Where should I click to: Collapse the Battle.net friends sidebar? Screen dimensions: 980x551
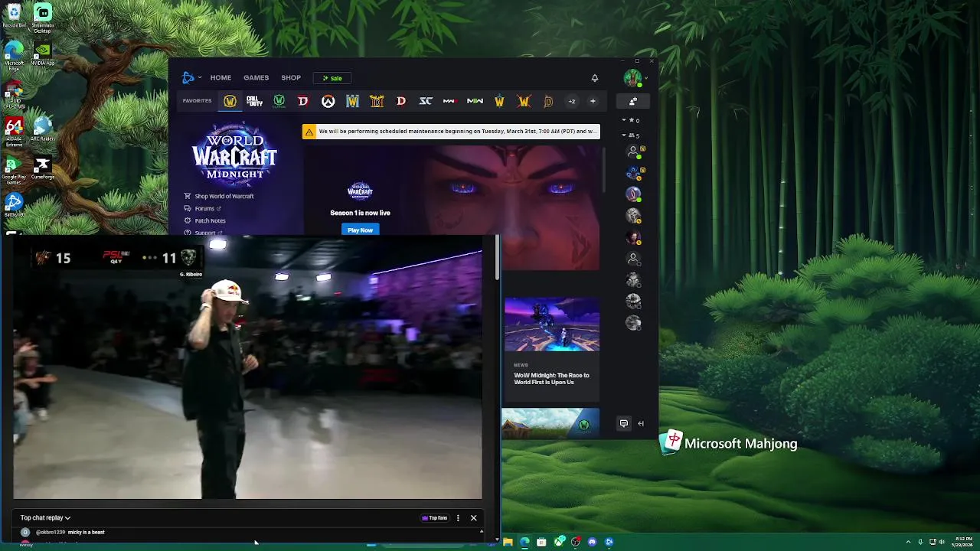[x=641, y=423]
